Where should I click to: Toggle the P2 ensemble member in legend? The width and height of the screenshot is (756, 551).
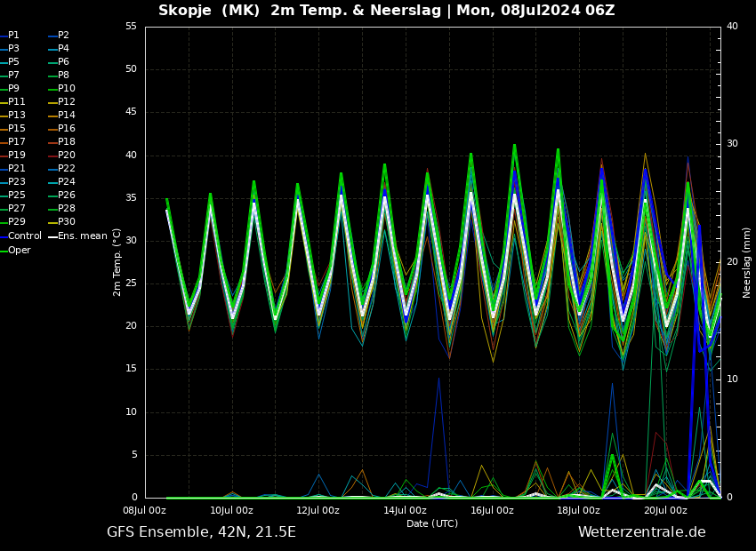tap(63, 36)
